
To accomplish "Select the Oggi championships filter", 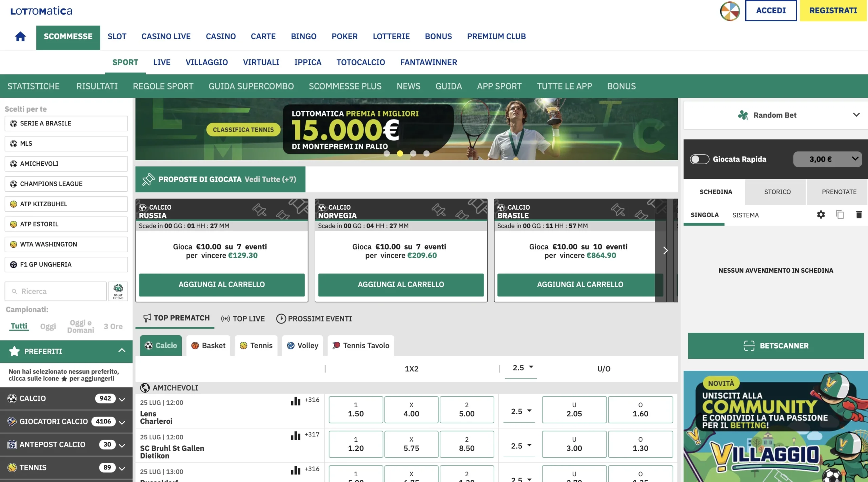I will pos(48,327).
